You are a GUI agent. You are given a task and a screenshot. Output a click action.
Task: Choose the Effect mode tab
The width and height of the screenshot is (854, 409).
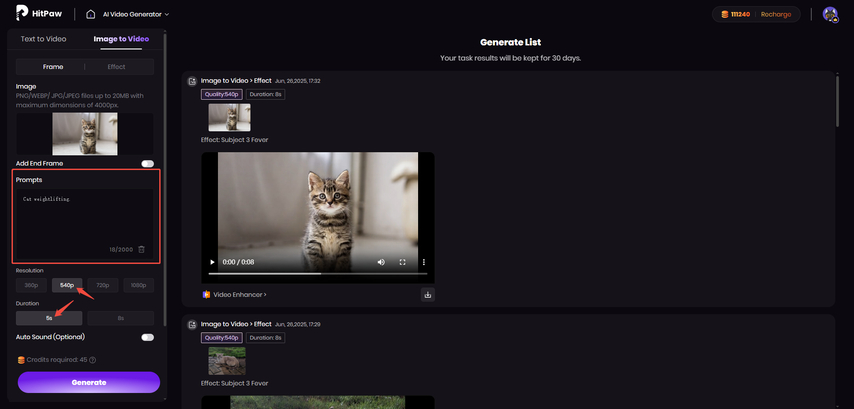pos(117,67)
